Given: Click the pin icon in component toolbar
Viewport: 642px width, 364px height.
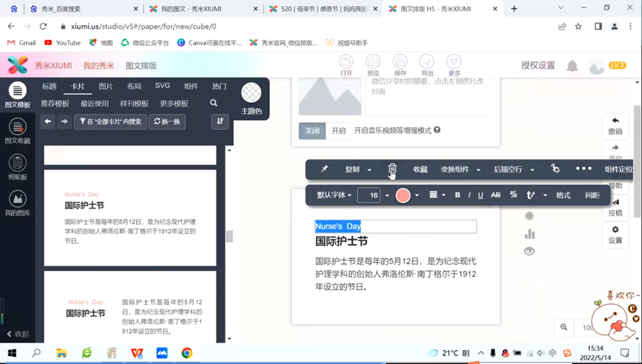Looking at the screenshot, I should click(324, 169).
